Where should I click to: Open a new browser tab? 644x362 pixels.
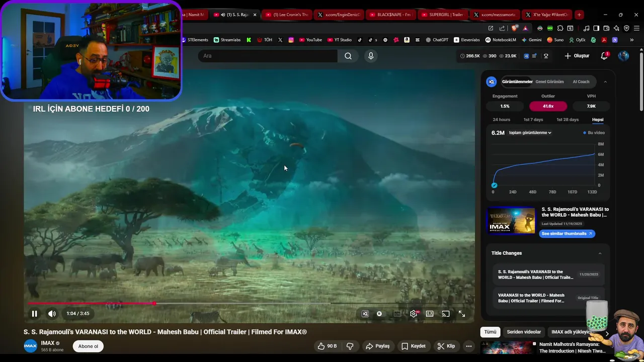click(579, 15)
